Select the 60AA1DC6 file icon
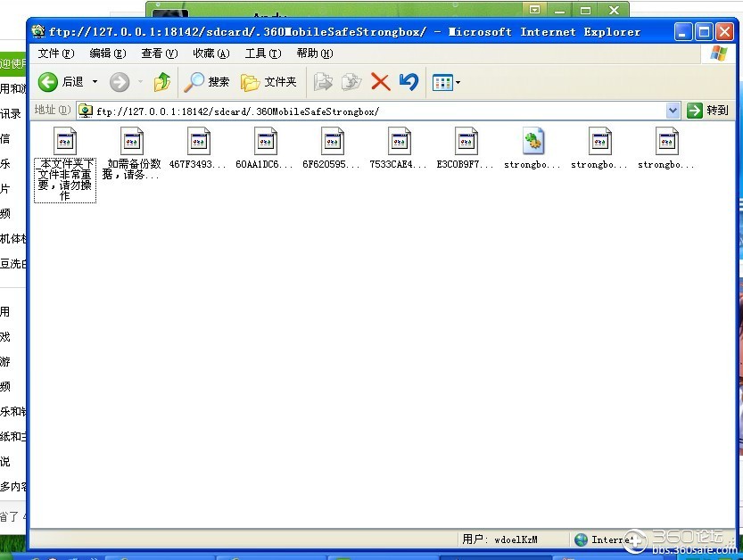Screen dimensions: 743x560 pos(266,141)
